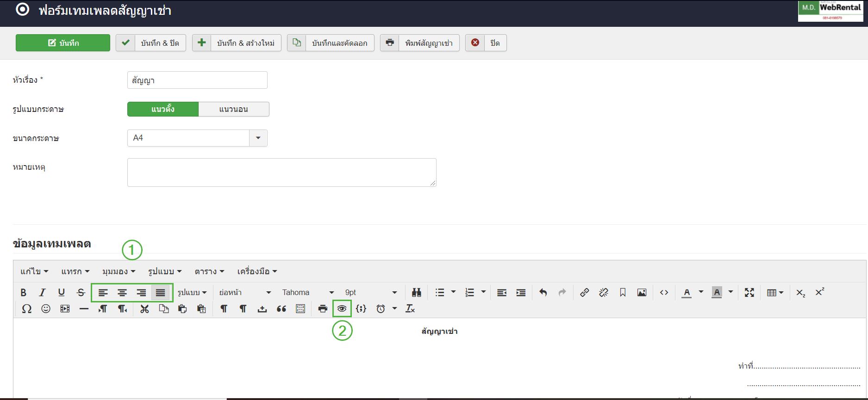Copy the selected content
The image size is (868, 400).
163,308
